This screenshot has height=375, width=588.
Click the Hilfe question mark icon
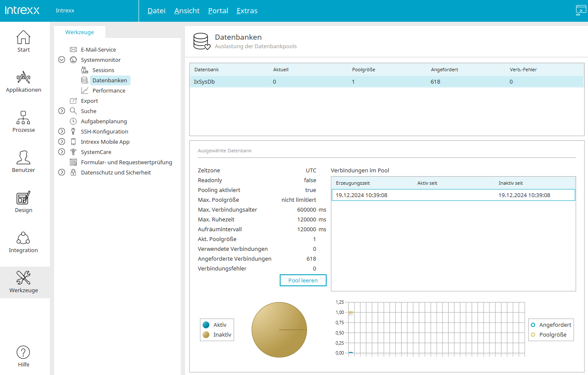pos(23,352)
